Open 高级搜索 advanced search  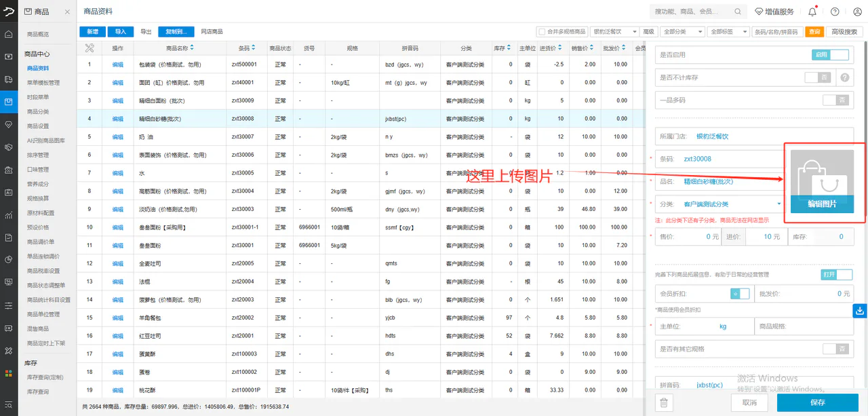click(x=844, y=32)
